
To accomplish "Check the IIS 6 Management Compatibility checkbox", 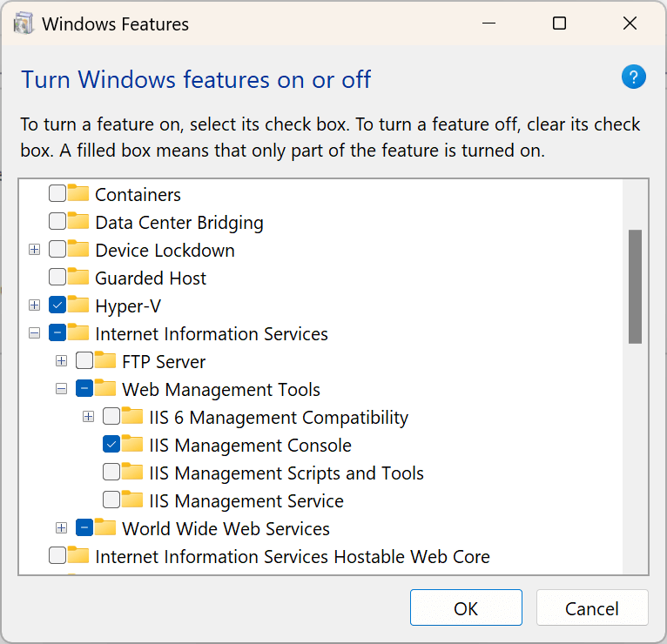I will coord(111,416).
